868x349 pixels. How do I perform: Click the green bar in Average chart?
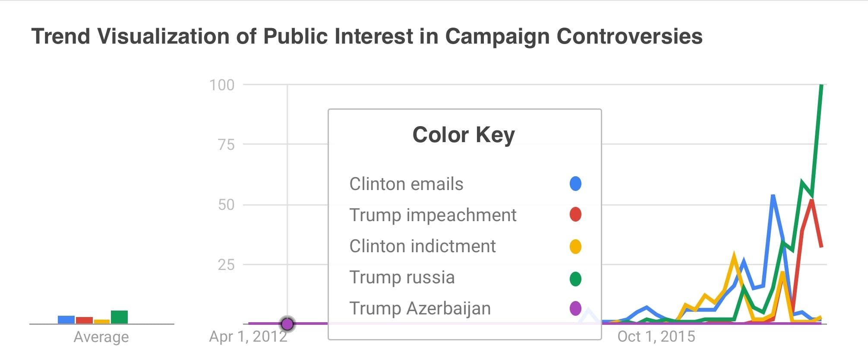pos(119,317)
